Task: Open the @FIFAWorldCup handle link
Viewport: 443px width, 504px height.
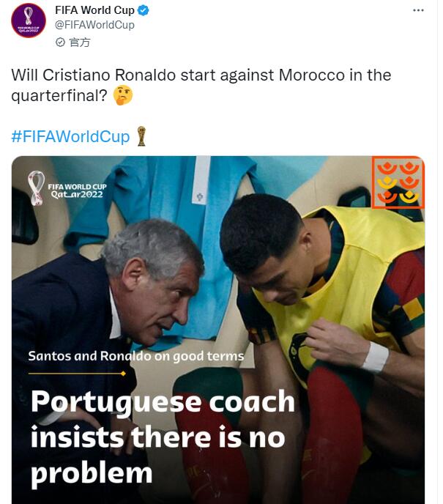Action: click(94, 25)
